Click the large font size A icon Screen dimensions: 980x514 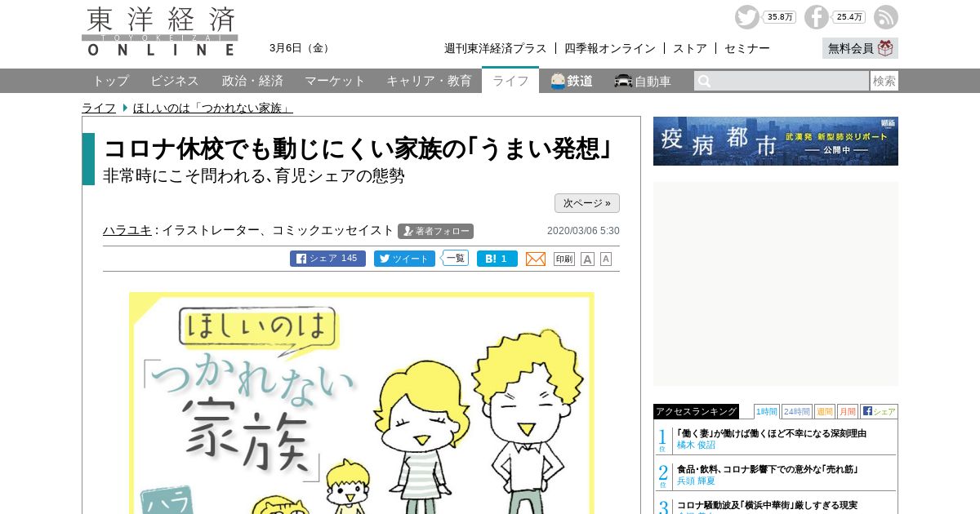tap(587, 259)
